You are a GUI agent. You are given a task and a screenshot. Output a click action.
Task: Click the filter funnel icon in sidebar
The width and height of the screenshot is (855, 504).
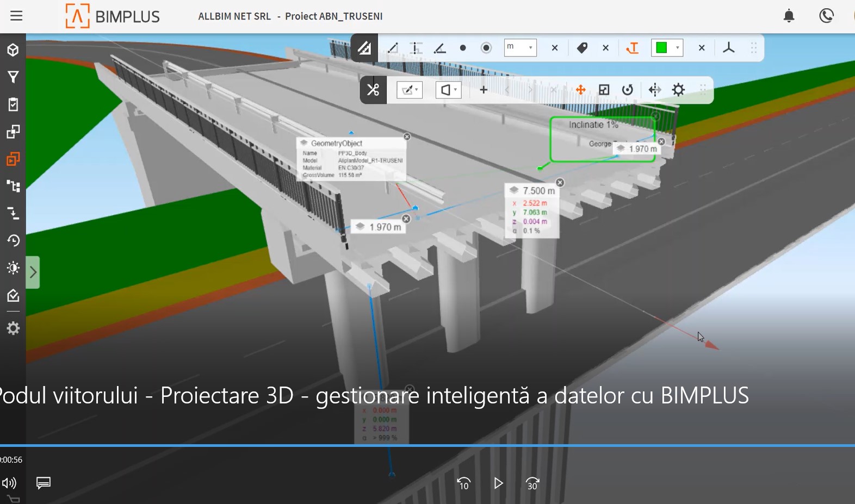click(x=13, y=77)
